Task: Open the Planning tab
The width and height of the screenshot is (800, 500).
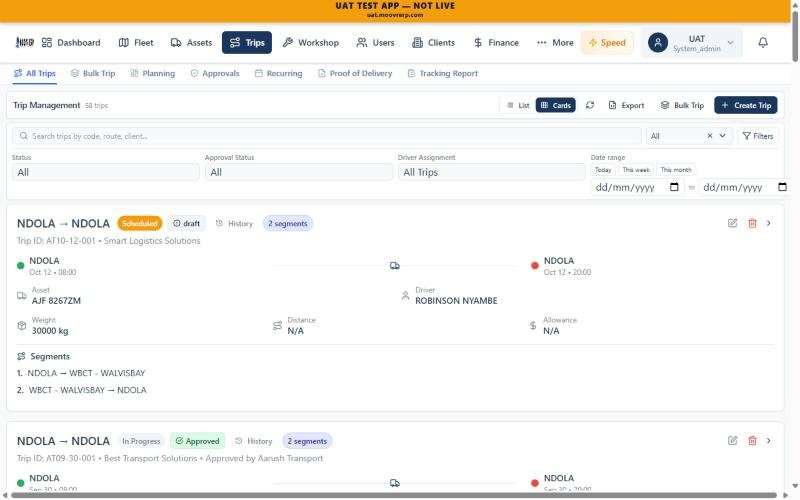Action: [153, 73]
